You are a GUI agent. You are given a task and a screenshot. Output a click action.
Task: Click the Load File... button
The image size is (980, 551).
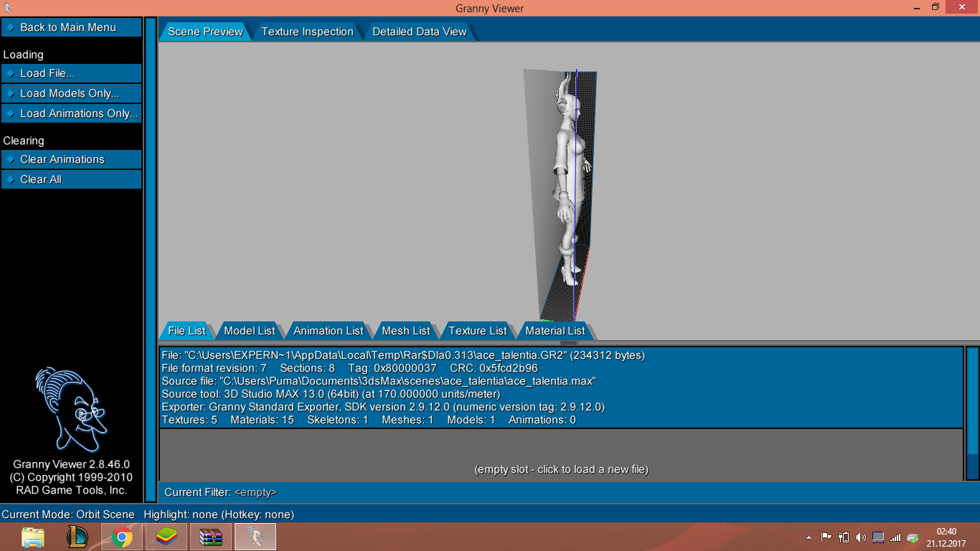coord(71,73)
